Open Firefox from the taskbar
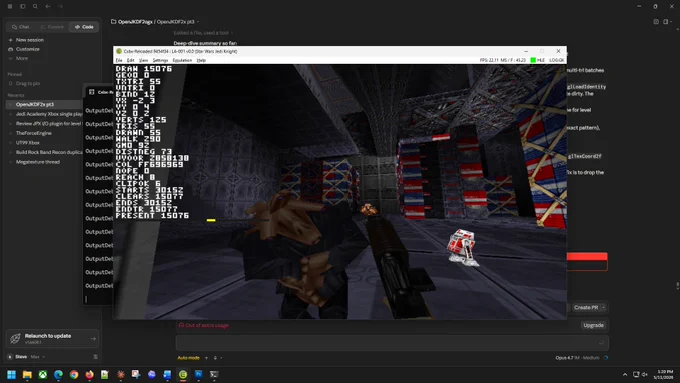The height and width of the screenshot is (383, 680). 89,375
